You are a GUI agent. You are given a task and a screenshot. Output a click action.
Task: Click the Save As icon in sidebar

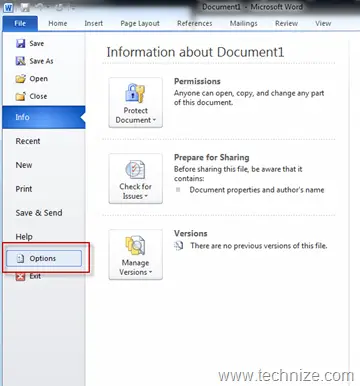(21, 61)
